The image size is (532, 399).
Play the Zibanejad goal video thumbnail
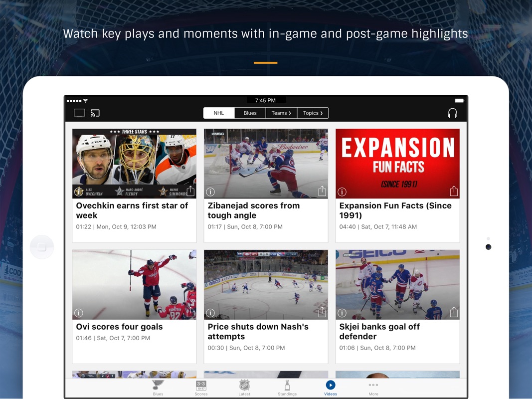coord(266,164)
